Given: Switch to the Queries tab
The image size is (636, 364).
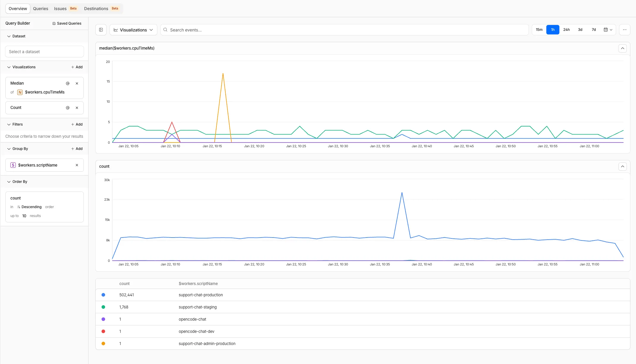Looking at the screenshot, I should point(40,8).
